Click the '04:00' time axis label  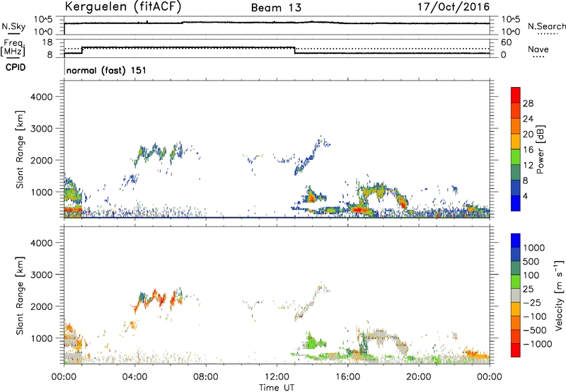tap(134, 377)
